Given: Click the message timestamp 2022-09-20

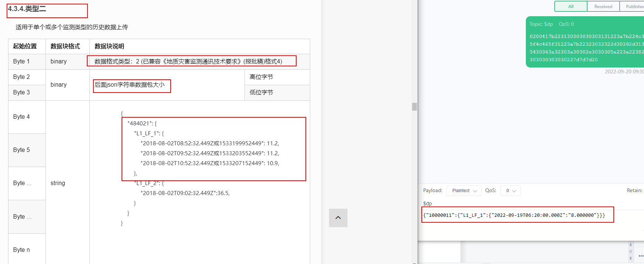Looking at the screenshot, I should click(x=624, y=72).
